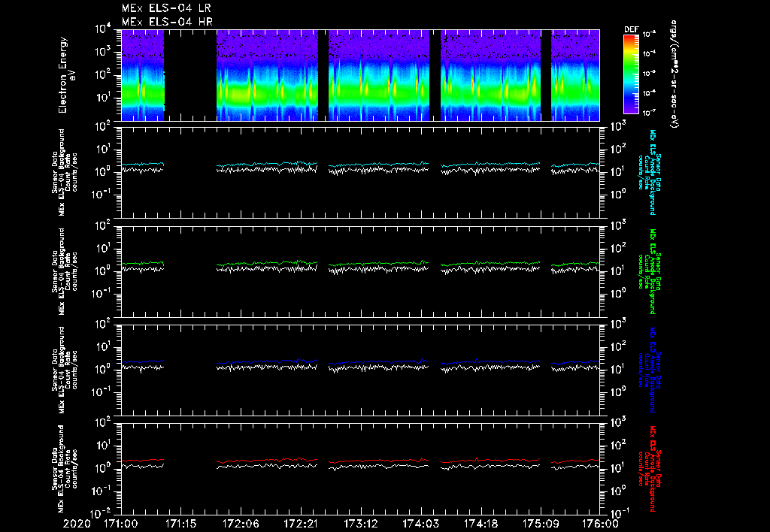Screen dimensions: 770x532
Task: Click the first spectrogram segment starting at 171:00
Action: (x=142, y=75)
